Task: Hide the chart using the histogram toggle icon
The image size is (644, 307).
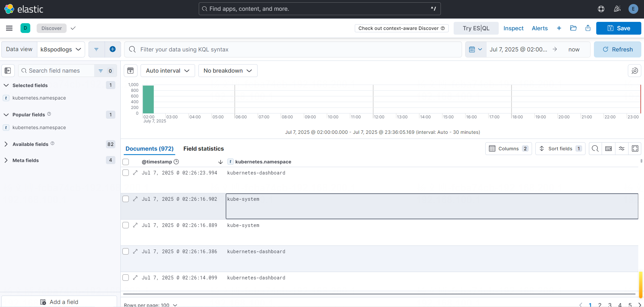Action: (x=130, y=71)
